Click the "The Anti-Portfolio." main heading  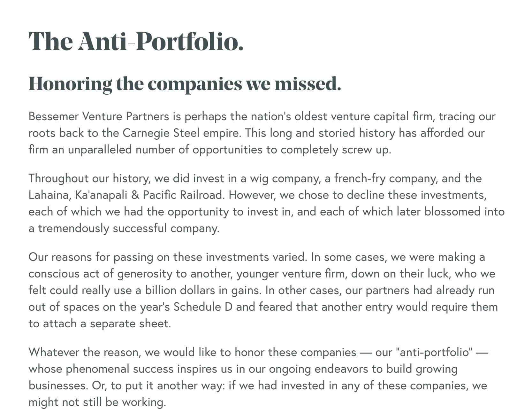[x=136, y=42]
